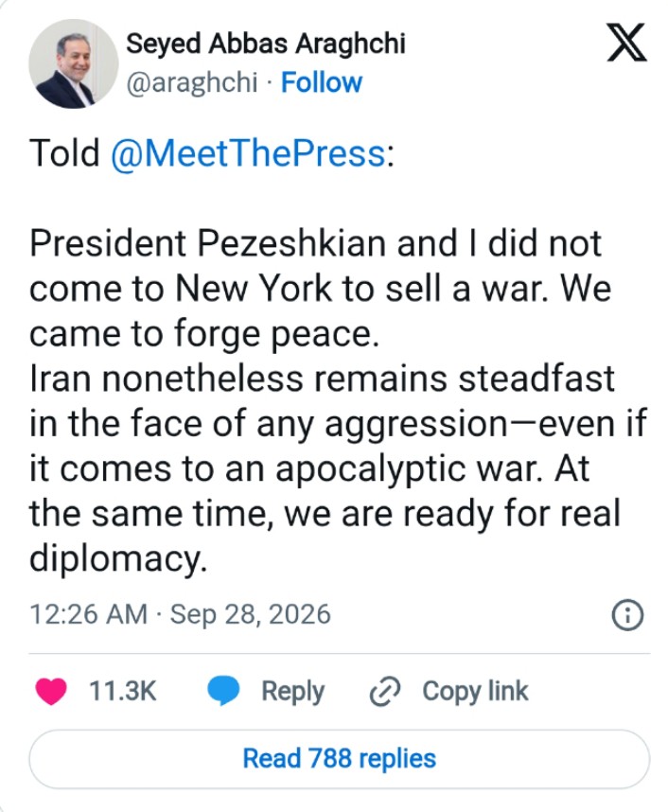Click the 11.3K likes count

[123, 691]
